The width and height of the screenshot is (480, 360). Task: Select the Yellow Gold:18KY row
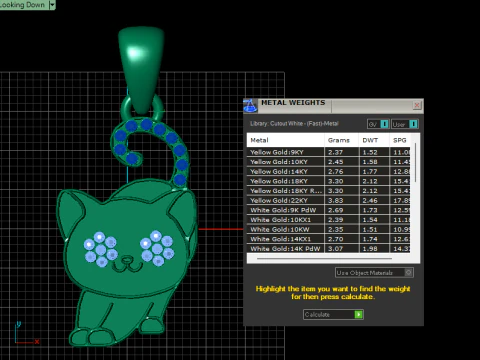click(328, 181)
